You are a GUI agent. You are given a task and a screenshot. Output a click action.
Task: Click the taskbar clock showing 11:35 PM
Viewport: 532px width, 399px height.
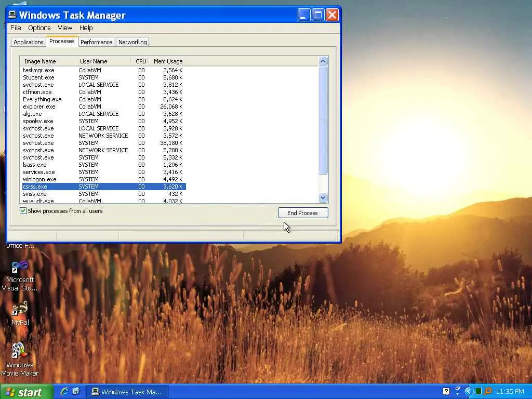[x=510, y=392]
